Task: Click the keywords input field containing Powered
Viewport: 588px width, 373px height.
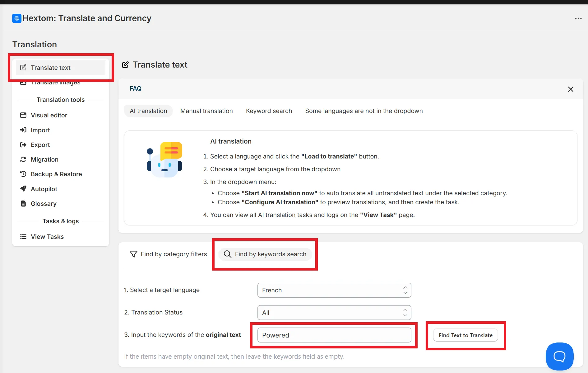Action: (334, 335)
